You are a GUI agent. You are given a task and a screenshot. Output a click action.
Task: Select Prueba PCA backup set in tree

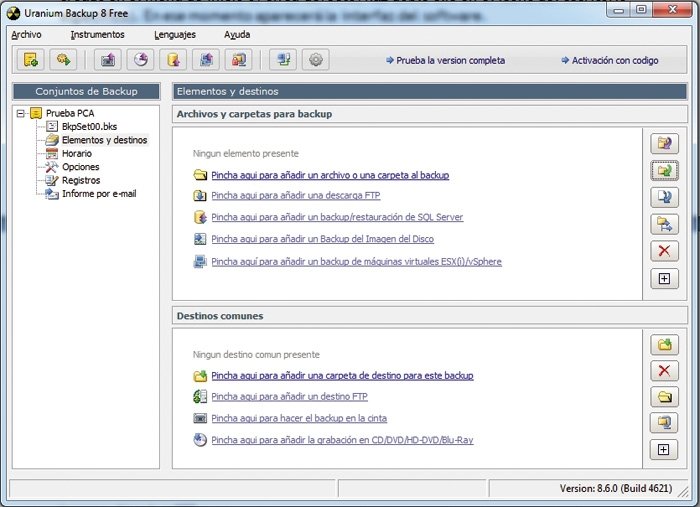tap(70, 113)
